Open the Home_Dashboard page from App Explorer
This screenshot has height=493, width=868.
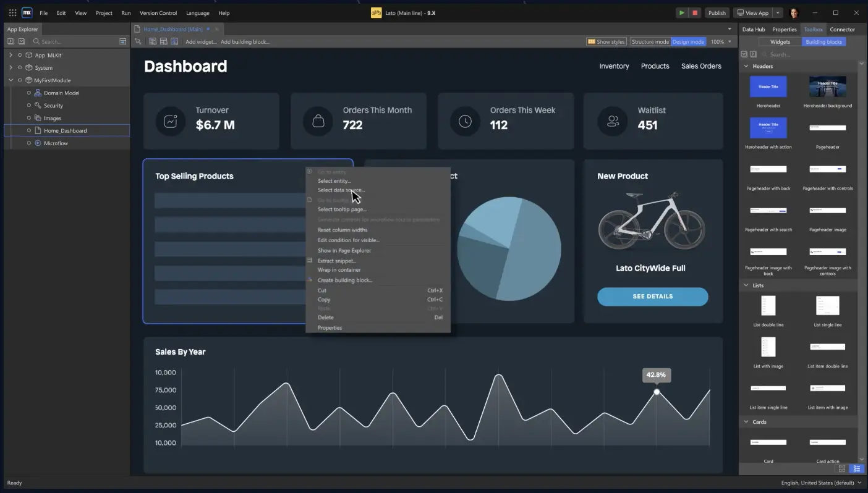[66, 130]
